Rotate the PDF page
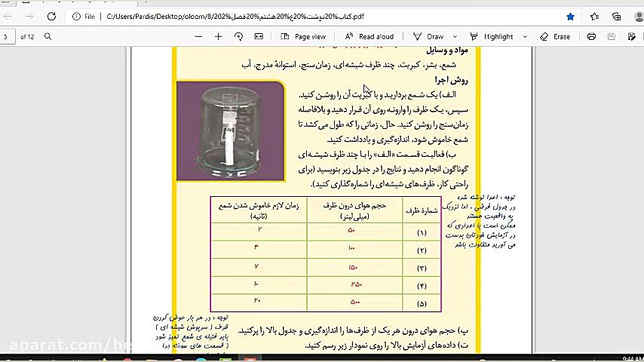Viewport: 644px width, 362px height. [x=238, y=36]
